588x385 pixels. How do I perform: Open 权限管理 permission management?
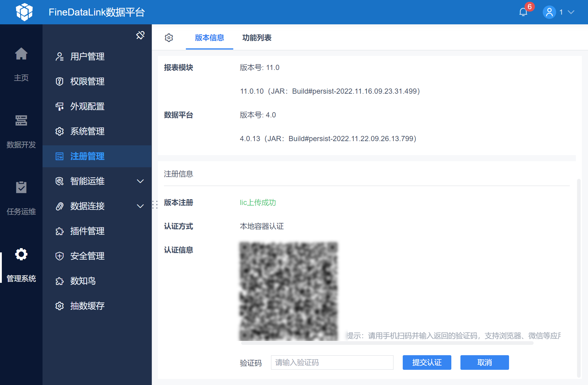coord(87,82)
